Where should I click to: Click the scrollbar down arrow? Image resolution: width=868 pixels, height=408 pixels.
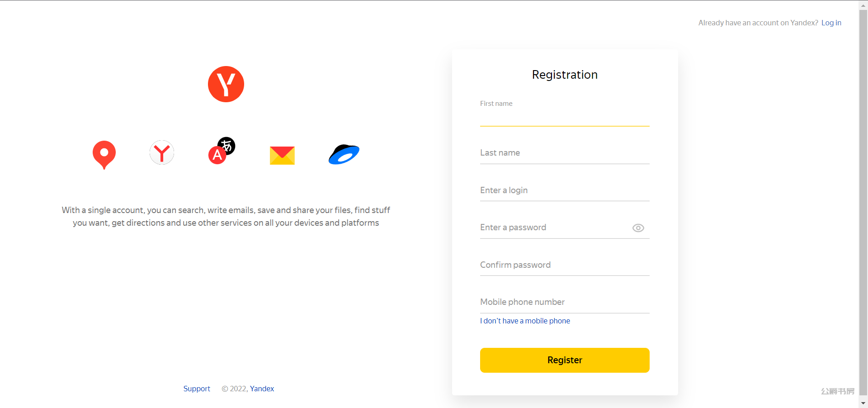click(863, 403)
